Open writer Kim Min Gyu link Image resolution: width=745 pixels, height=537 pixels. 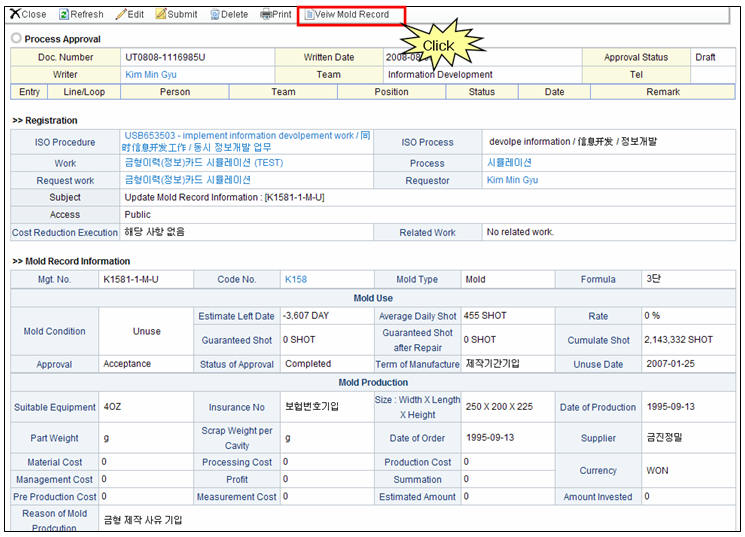tap(150, 75)
